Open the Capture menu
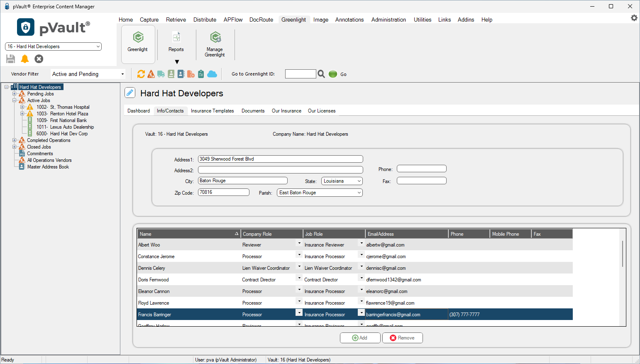 149,20
